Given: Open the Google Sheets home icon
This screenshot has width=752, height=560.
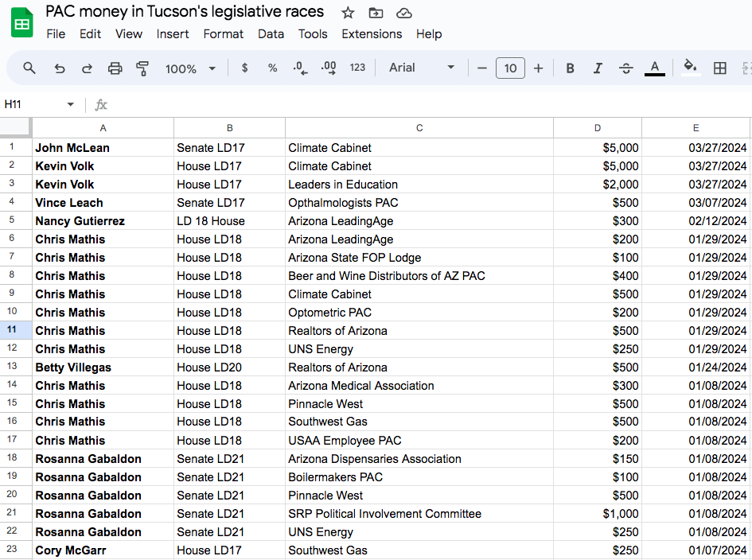Looking at the screenshot, I should 21,22.
